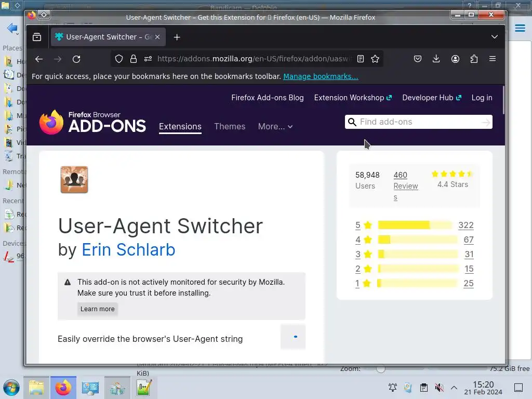Select the Themes navigation tab
532x399 pixels.
(230, 127)
